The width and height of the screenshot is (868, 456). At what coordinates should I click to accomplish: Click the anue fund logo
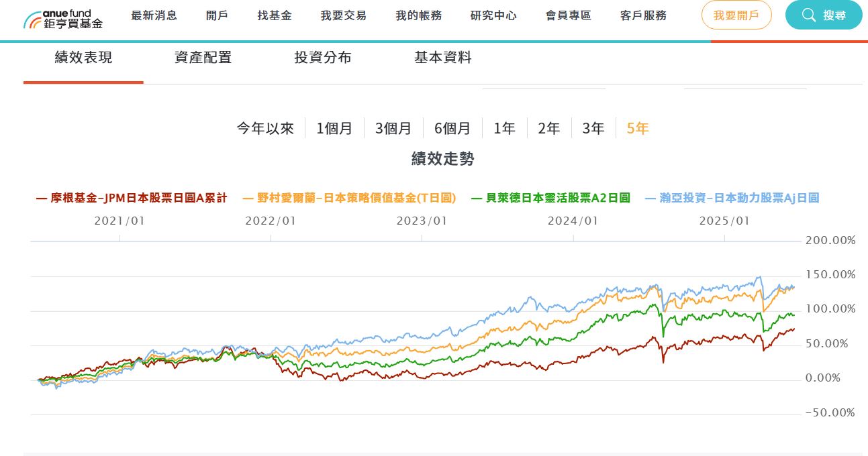pyautogui.click(x=64, y=19)
